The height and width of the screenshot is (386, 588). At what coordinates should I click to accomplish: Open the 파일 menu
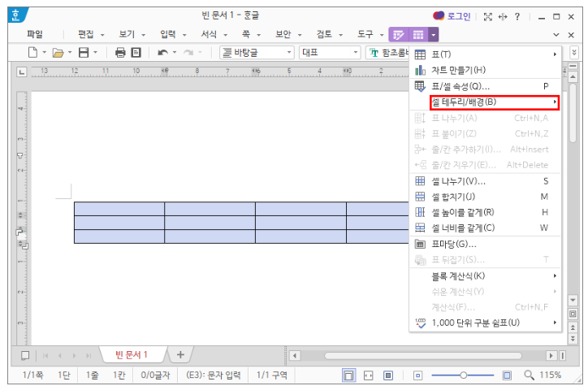[35, 34]
